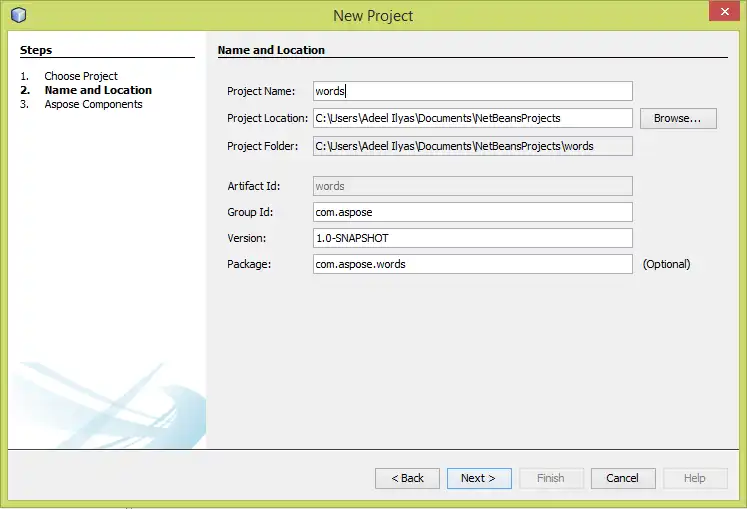Click the Project Location: label

coord(267,118)
